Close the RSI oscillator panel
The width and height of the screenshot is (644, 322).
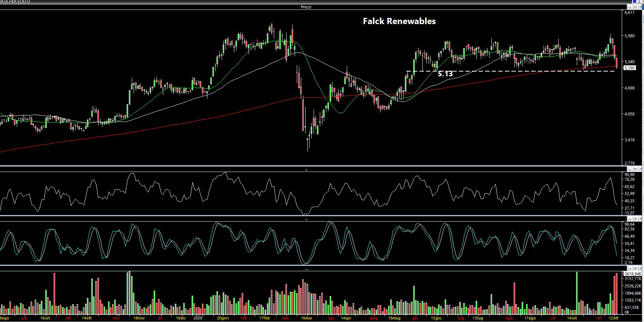point(640,169)
